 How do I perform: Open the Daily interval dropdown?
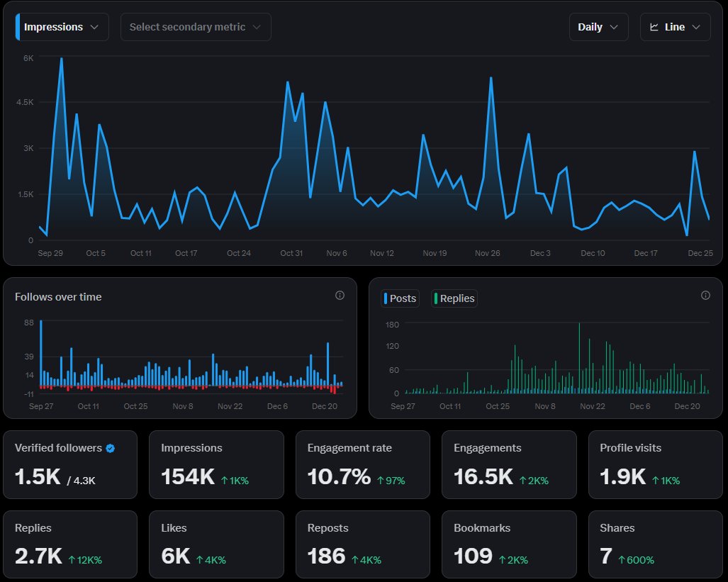coord(598,27)
